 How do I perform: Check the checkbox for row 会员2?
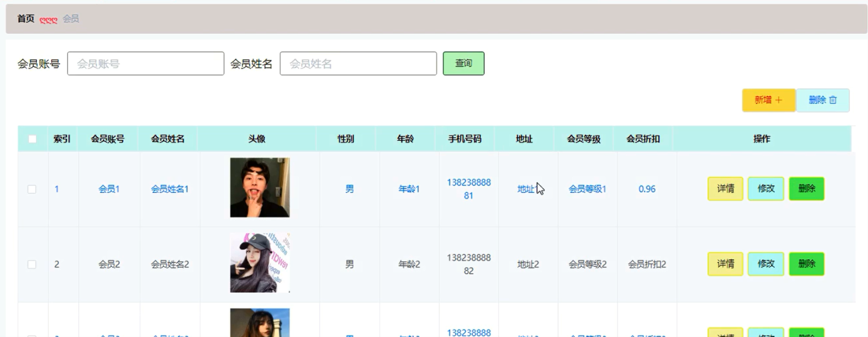32,264
